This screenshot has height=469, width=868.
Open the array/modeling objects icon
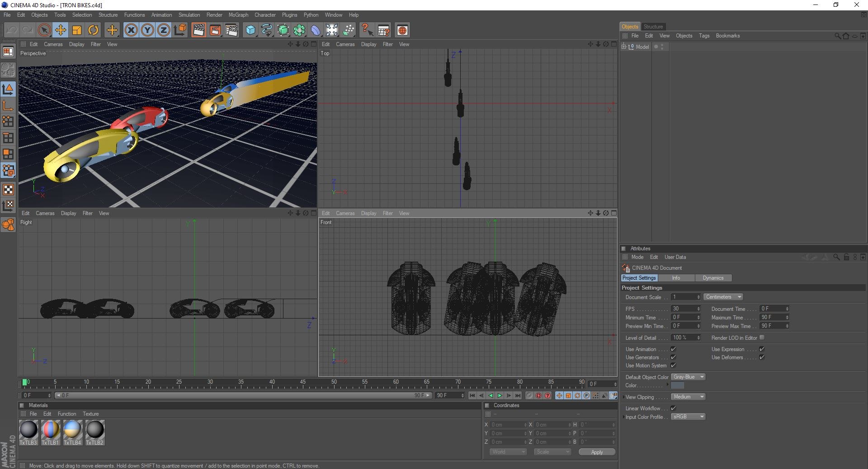(299, 30)
